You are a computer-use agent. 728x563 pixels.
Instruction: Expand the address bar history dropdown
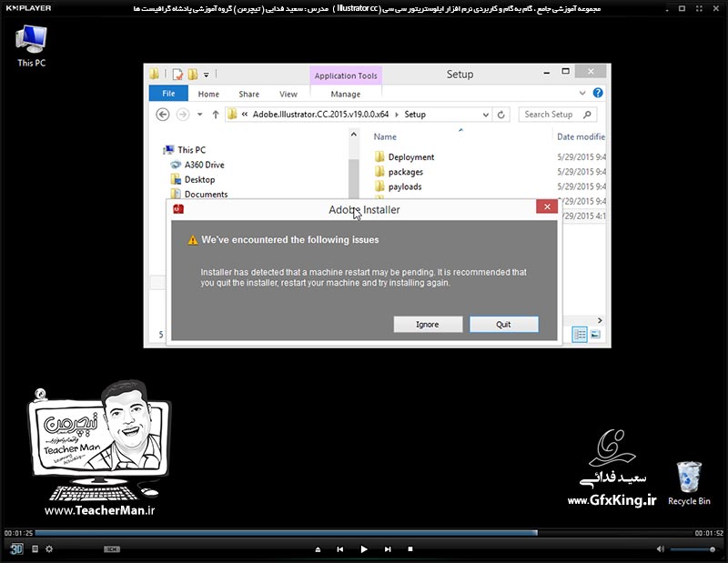pos(486,115)
